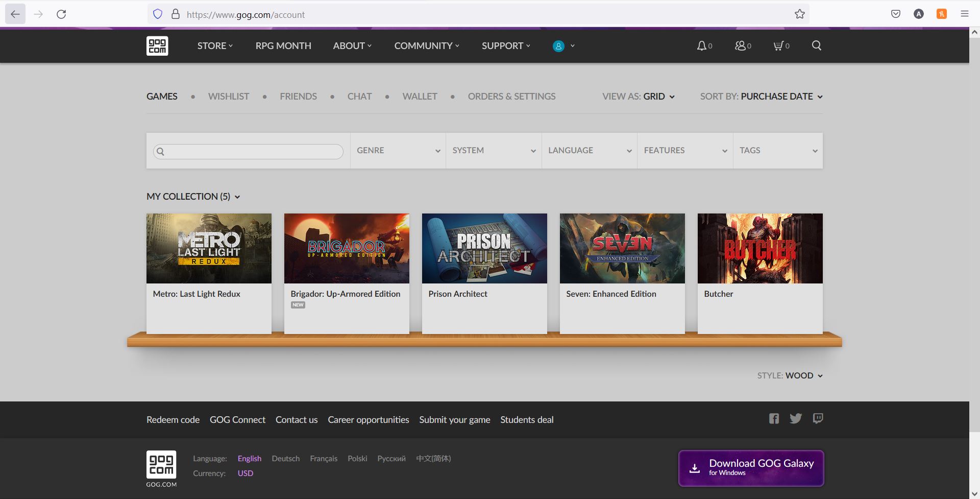Click the game collection search field

248,151
